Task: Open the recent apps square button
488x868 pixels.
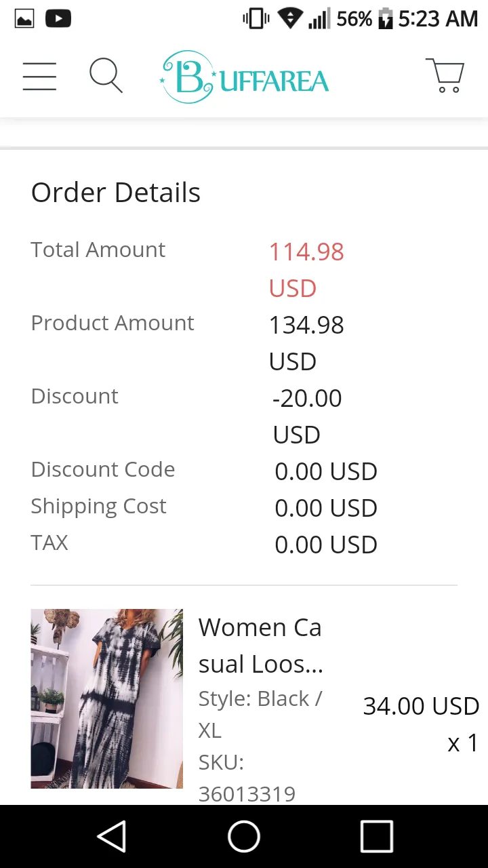Action: 376,836
